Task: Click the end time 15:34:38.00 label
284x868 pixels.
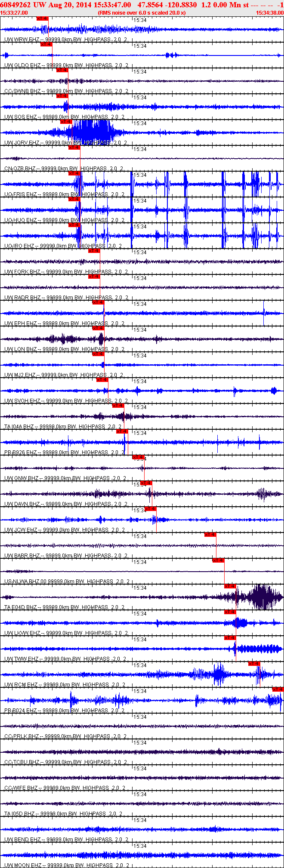Action: coord(270,13)
